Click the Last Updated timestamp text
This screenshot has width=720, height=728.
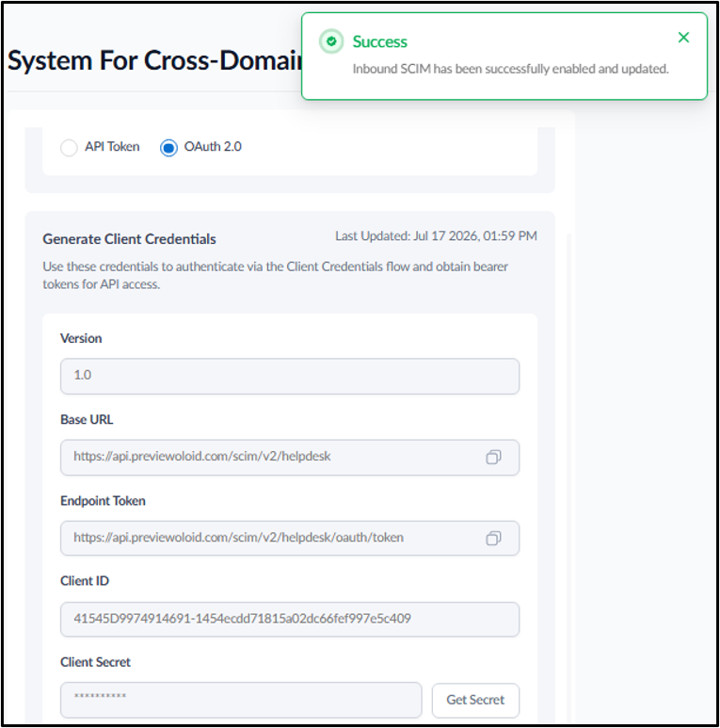pos(436,235)
